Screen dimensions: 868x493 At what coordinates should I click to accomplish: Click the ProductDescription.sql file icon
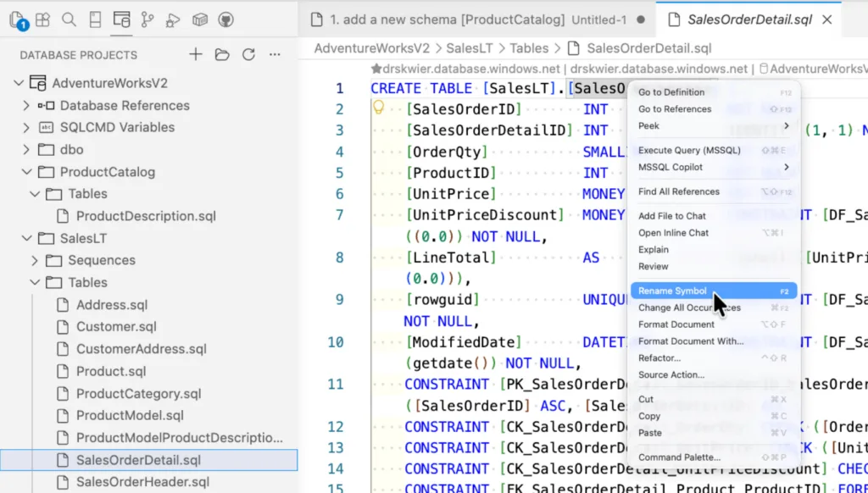point(63,216)
